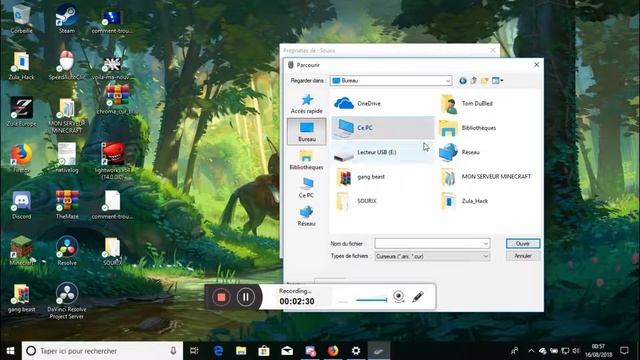
Task: Open Microsoft Edge from the taskbar
Action: click(x=218, y=351)
